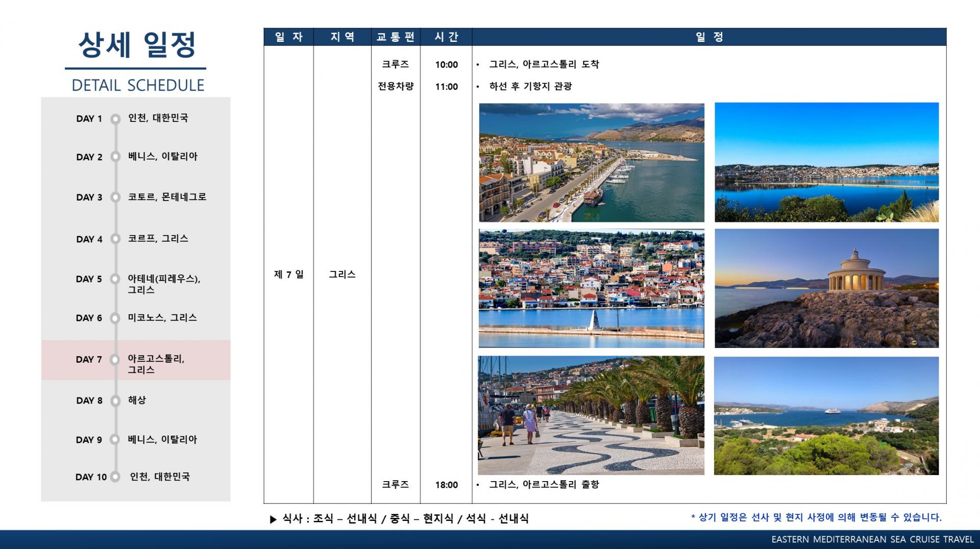Pick the DAY 6 timeline circle marker
The height and width of the screenshot is (549, 980).
(116, 318)
